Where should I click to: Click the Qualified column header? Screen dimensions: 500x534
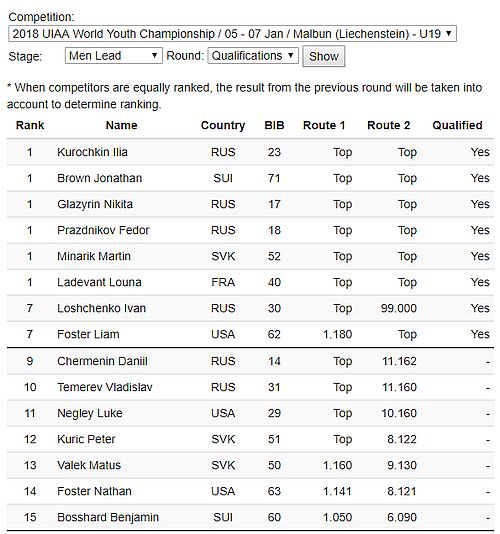click(457, 125)
